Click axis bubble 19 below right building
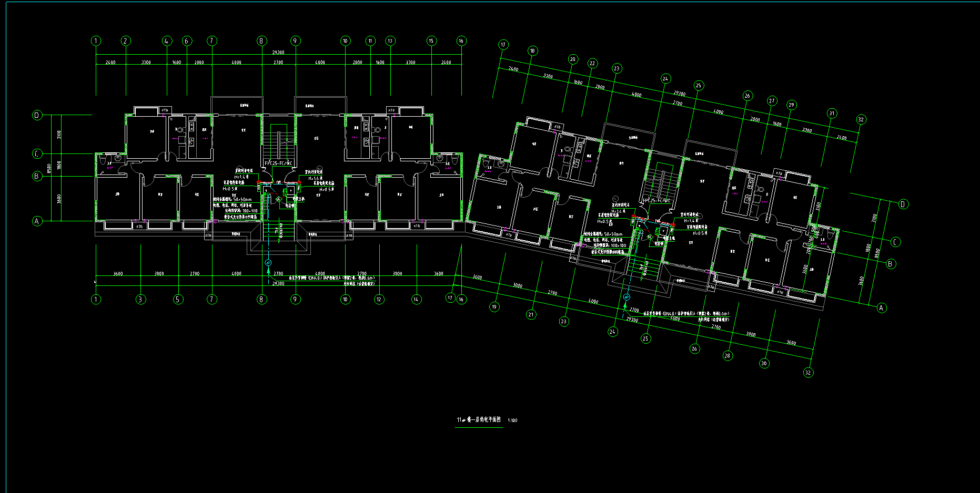This screenshot has width=980, height=493. 494,307
